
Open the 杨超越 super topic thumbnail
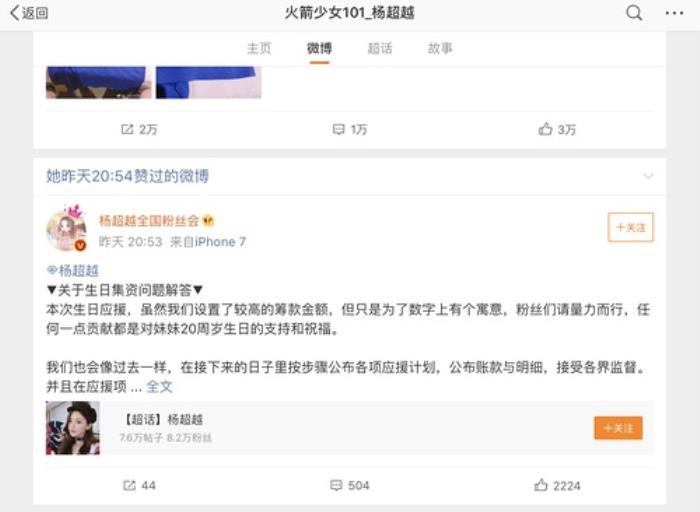click(73, 428)
